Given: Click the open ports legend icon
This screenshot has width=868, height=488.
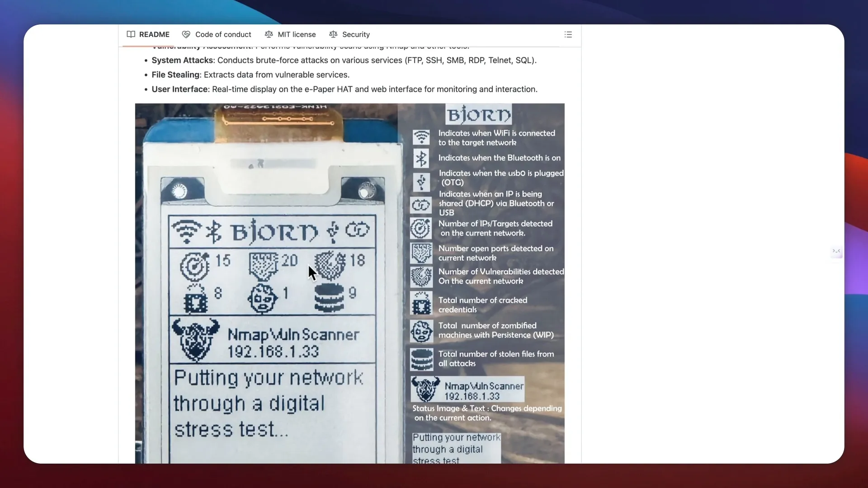Looking at the screenshot, I should coord(421,253).
